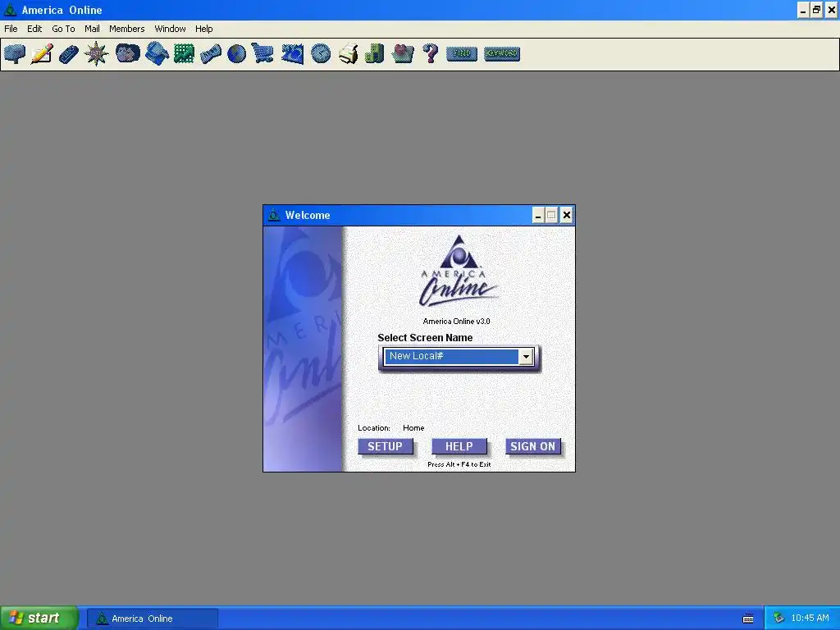Click the shopping cart Marketplace icon
This screenshot has height=630, width=840.
coord(262,53)
